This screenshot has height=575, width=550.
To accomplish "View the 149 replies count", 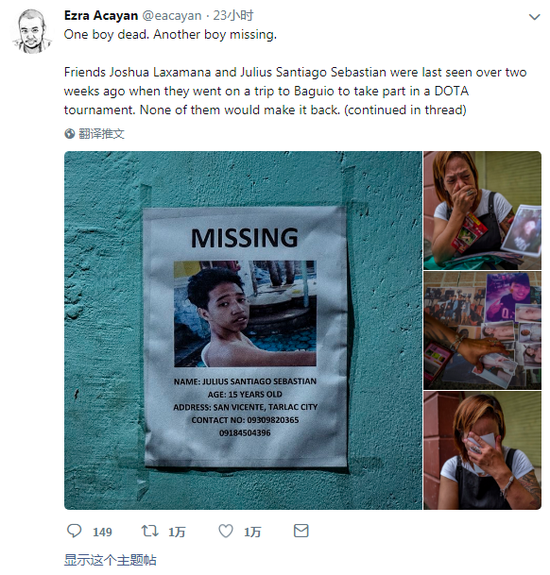I will coord(102,532).
